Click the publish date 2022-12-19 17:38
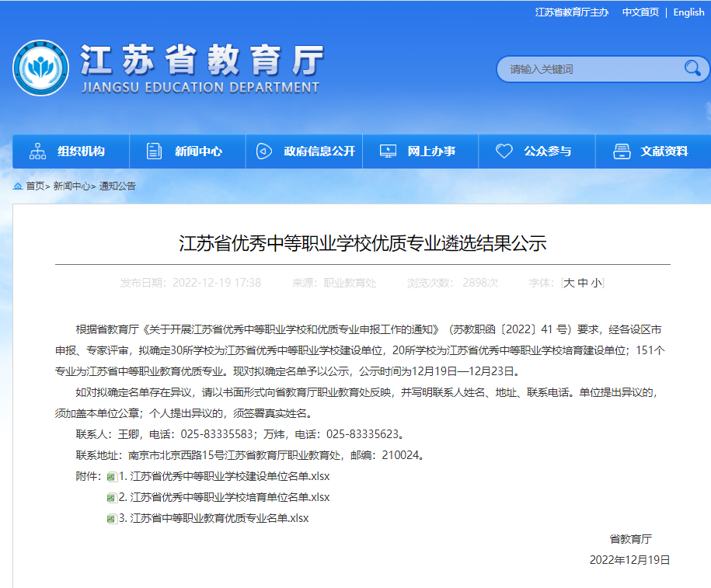This screenshot has width=711, height=588. tap(217, 283)
